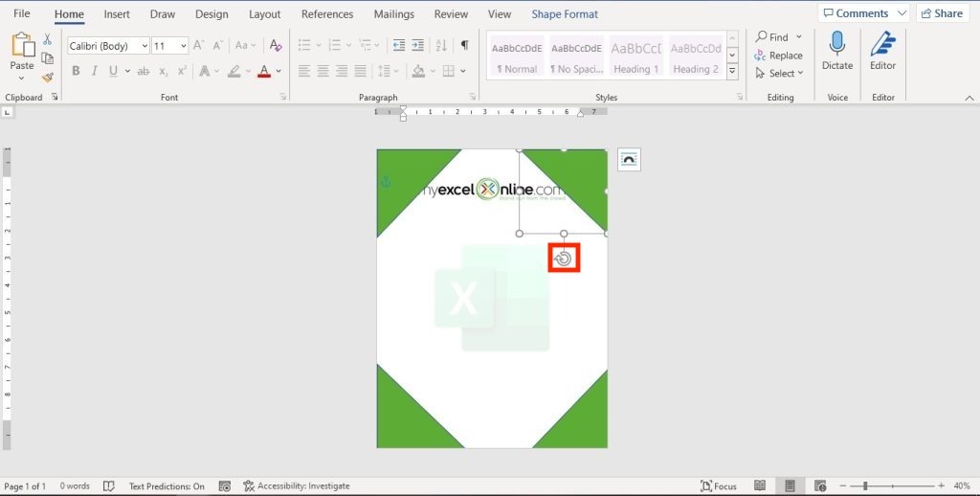Open the Font dialog launcher
The image size is (980, 496).
click(x=283, y=97)
